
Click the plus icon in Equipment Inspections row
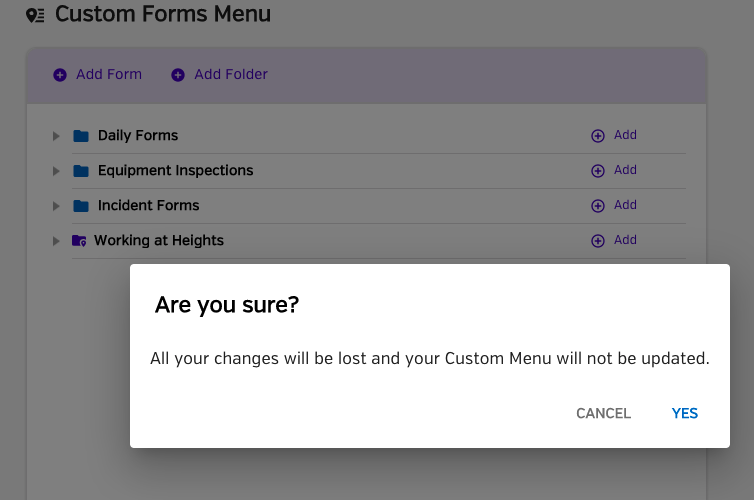598,171
